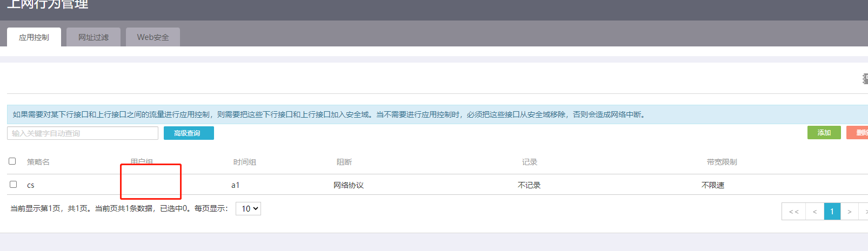Open the settings gear icon at right edge
Screen dimensions: 868x251
(865, 79)
